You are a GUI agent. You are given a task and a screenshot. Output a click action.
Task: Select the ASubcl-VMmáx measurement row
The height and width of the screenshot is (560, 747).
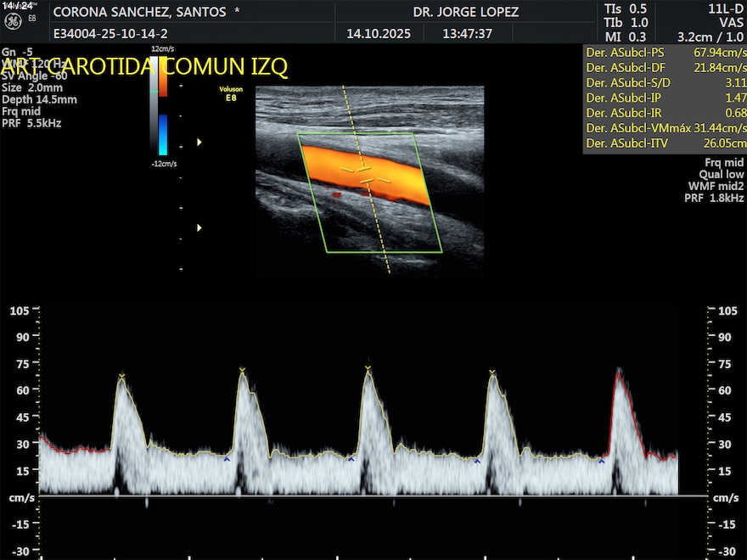pyautogui.click(x=665, y=129)
